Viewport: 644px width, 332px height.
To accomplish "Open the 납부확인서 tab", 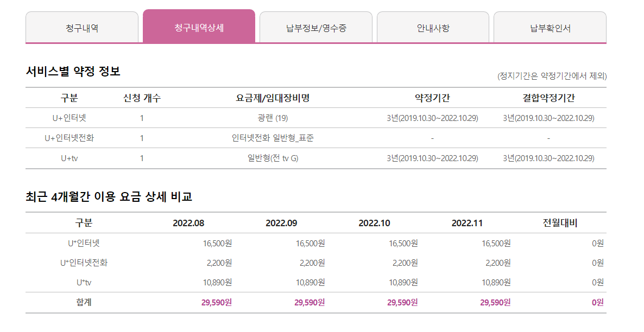I will click(x=550, y=28).
